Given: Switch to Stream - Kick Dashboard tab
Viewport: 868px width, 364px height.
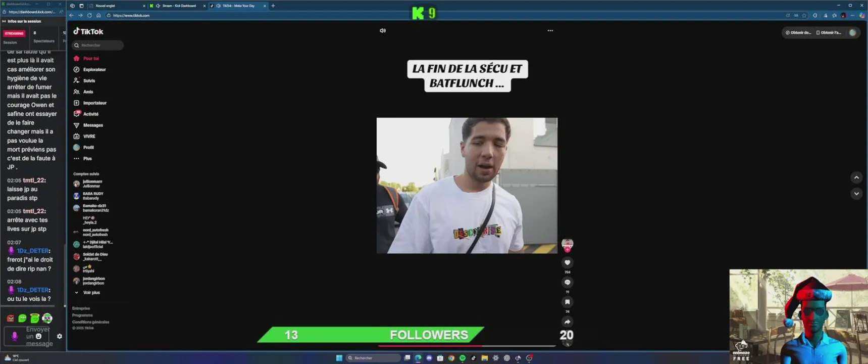Looking at the screenshot, I should 177,6.
